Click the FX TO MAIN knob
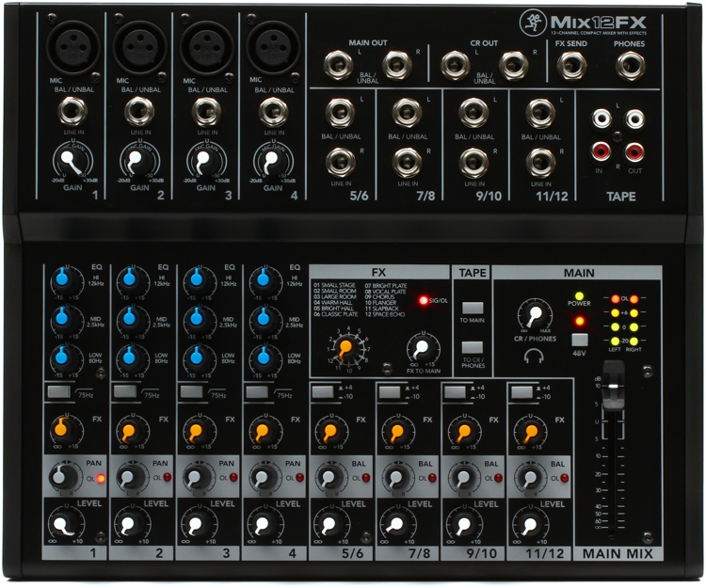706x588 pixels. click(x=418, y=350)
